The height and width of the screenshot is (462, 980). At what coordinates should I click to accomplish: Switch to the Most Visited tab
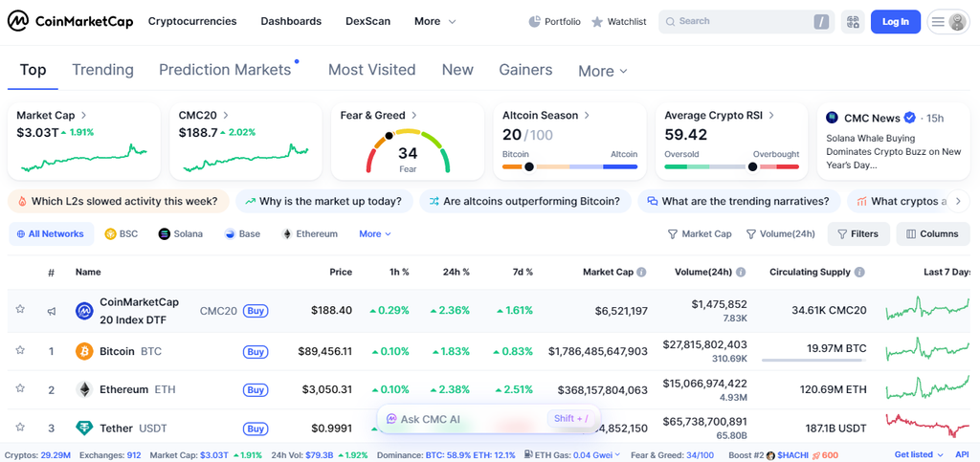(x=372, y=69)
